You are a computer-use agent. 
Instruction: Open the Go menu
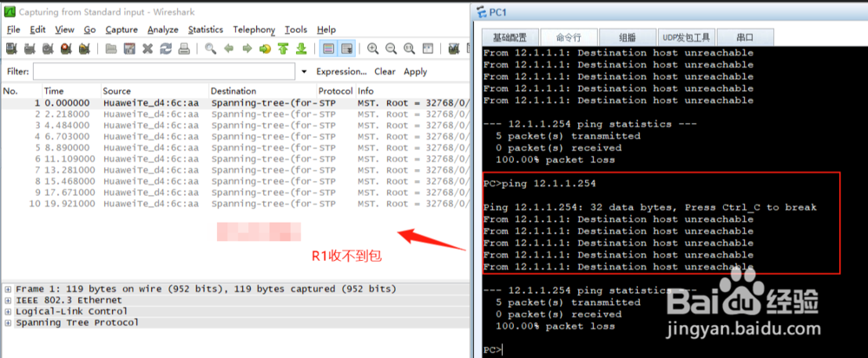(x=89, y=29)
